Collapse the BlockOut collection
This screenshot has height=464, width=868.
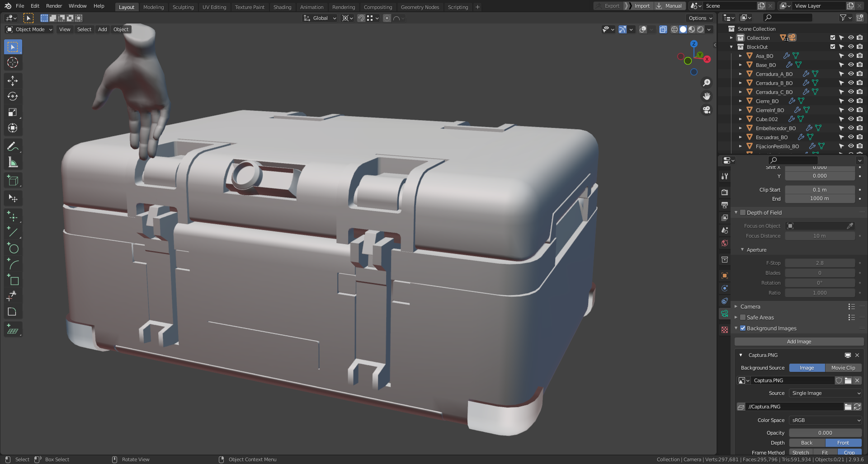click(731, 47)
